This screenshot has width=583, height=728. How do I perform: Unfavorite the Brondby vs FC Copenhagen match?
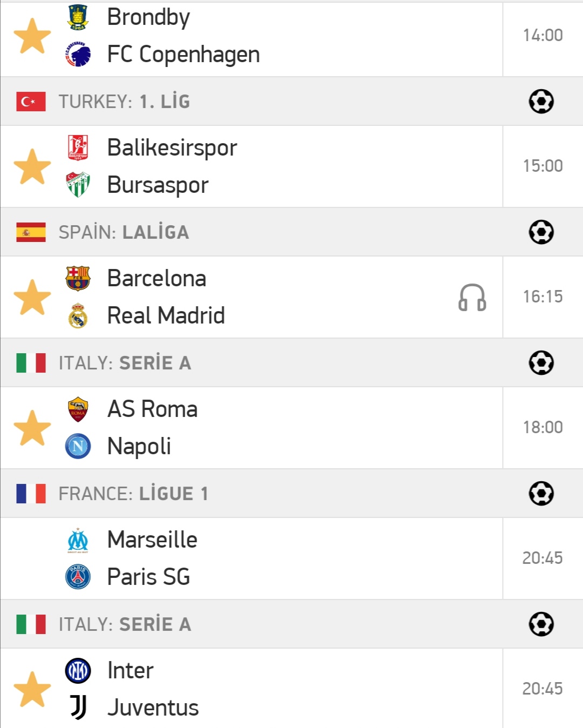pyautogui.click(x=32, y=36)
